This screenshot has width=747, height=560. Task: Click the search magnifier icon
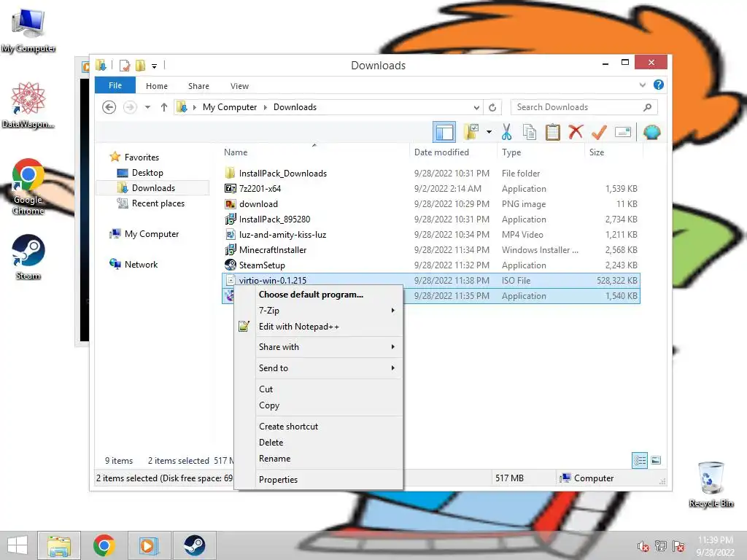647,107
